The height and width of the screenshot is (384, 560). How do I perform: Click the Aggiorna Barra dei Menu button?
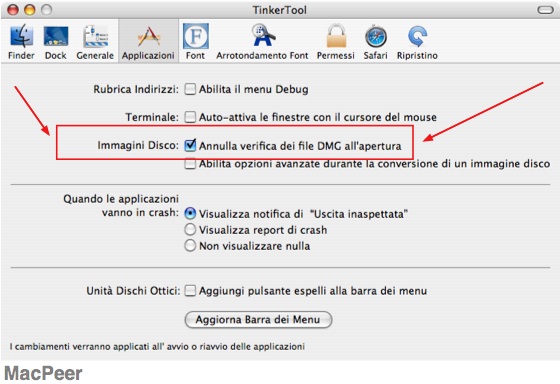point(258,319)
